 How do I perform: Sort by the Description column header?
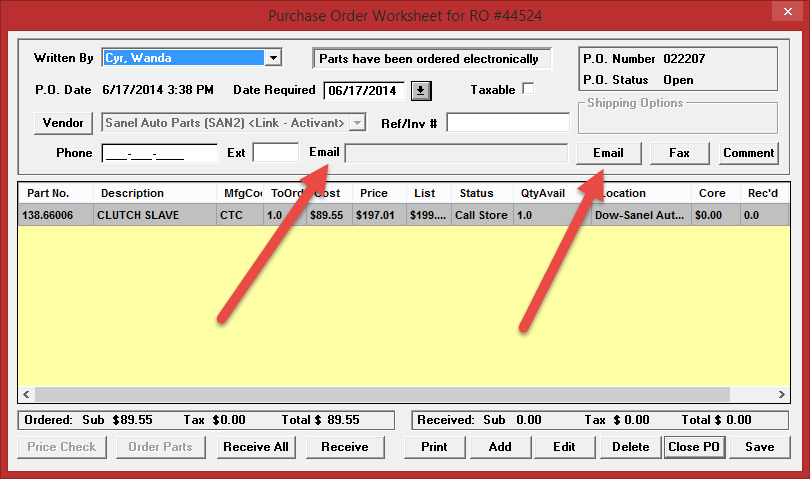[155, 193]
